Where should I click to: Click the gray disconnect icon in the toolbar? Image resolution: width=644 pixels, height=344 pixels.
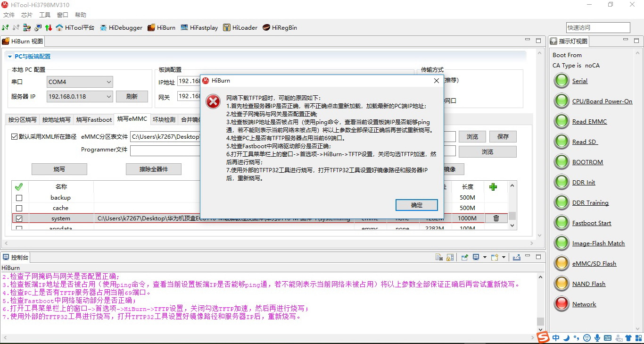[16, 27]
